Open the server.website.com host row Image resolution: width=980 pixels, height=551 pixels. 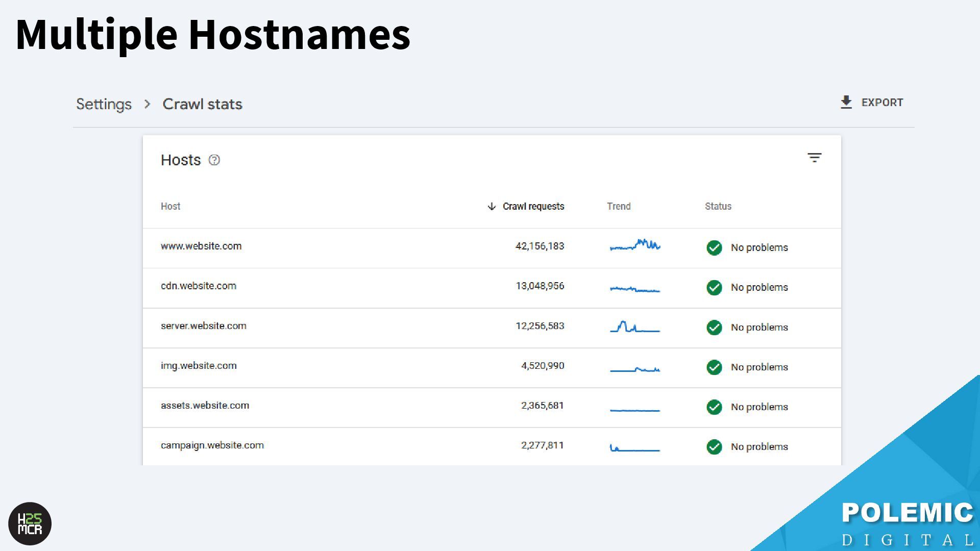204,326
